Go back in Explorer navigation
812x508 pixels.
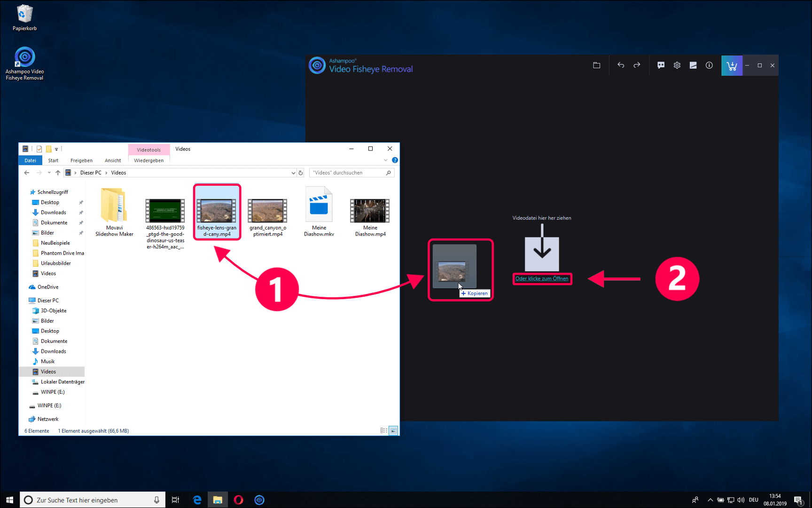[27, 173]
